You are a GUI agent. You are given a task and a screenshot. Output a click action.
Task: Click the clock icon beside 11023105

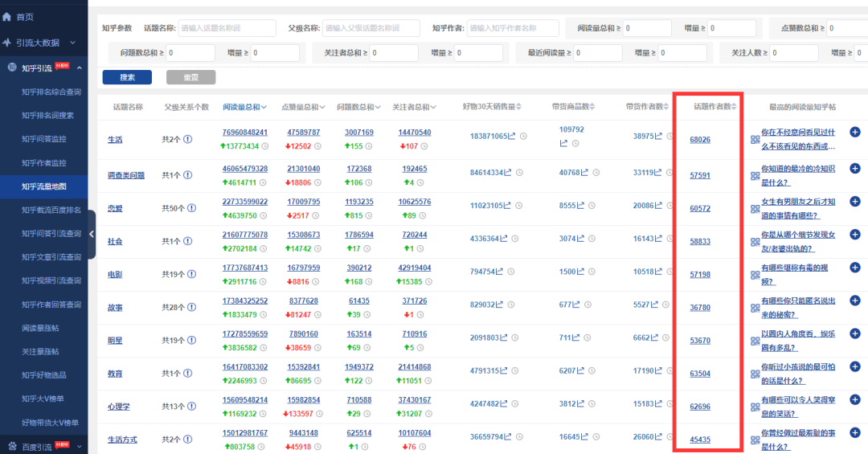518,206
